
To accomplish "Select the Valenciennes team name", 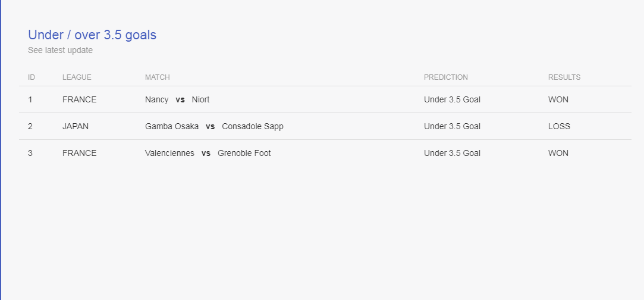I will (x=169, y=154).
